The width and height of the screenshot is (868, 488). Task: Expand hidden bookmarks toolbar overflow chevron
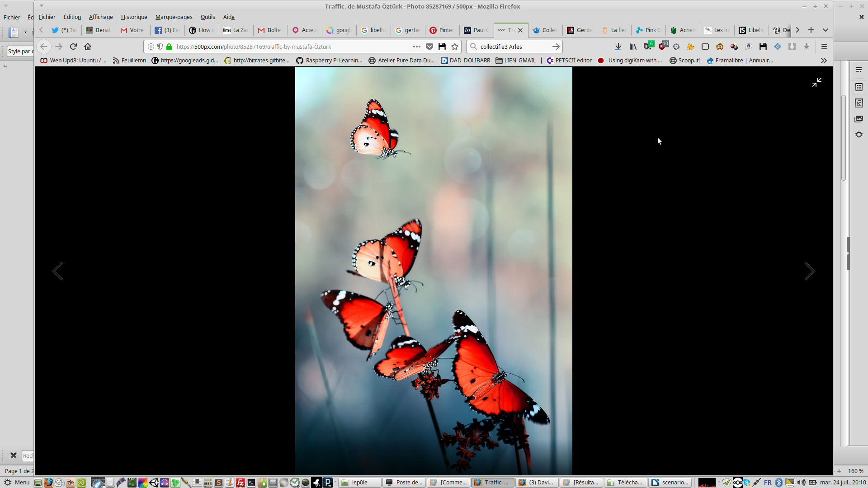click(824, 61)
